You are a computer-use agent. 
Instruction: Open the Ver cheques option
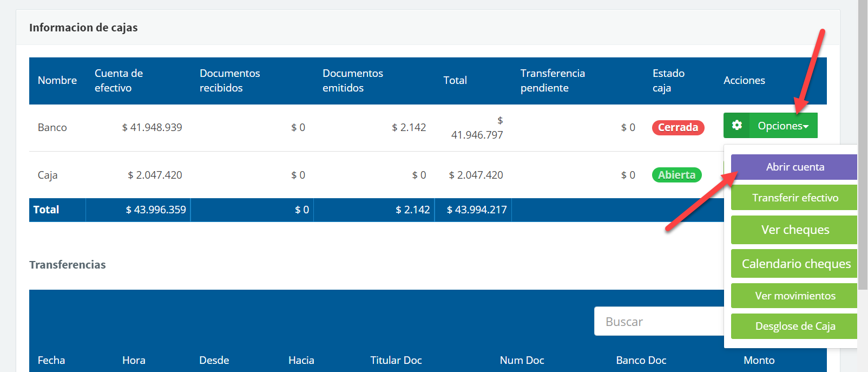tap(794, 230)
